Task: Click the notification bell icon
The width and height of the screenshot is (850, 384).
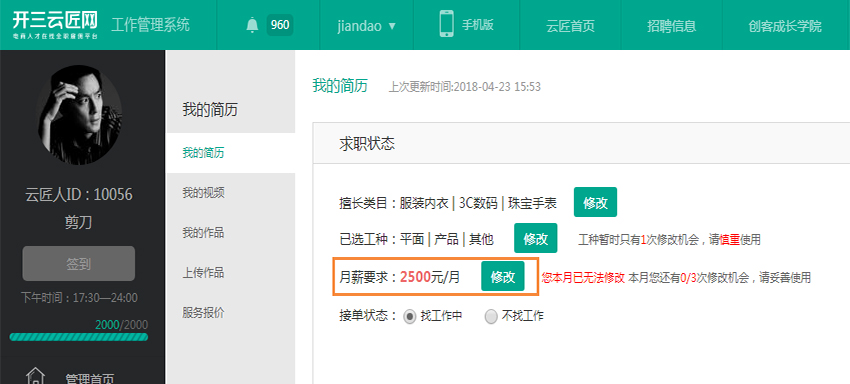Action: tap(252, 25)
